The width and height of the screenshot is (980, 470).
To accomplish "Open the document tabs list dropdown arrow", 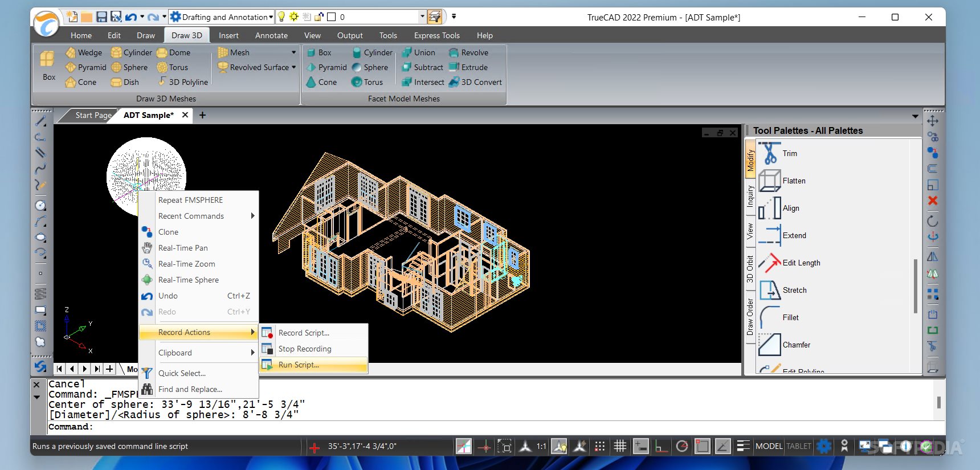I will (915, 116).
